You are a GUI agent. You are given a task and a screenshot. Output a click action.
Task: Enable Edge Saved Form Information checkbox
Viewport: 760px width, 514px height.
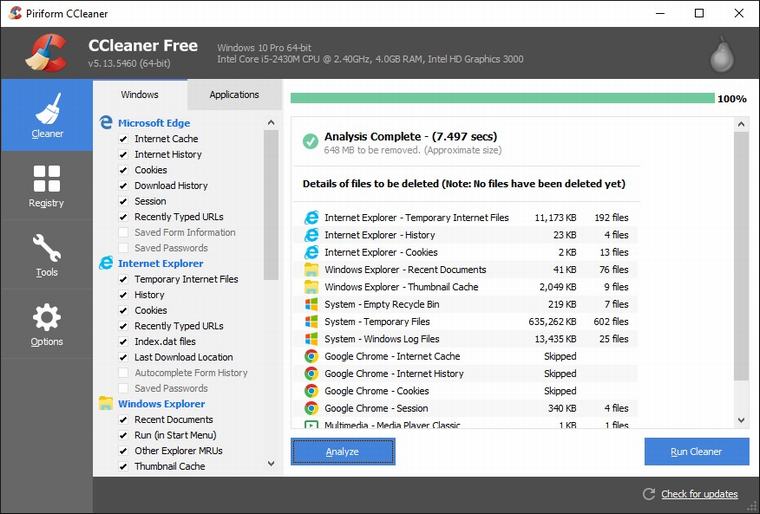[x=124, y=233]
